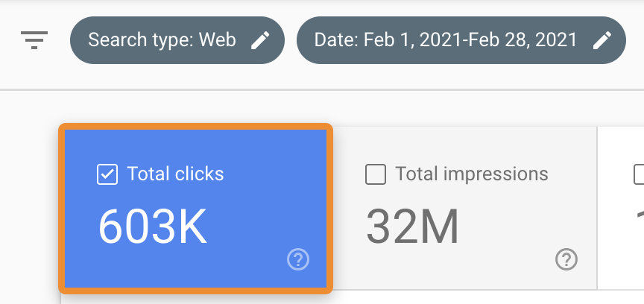Click the "Total impressions" label text
This screenshot has height=304, width=644.
471,174
